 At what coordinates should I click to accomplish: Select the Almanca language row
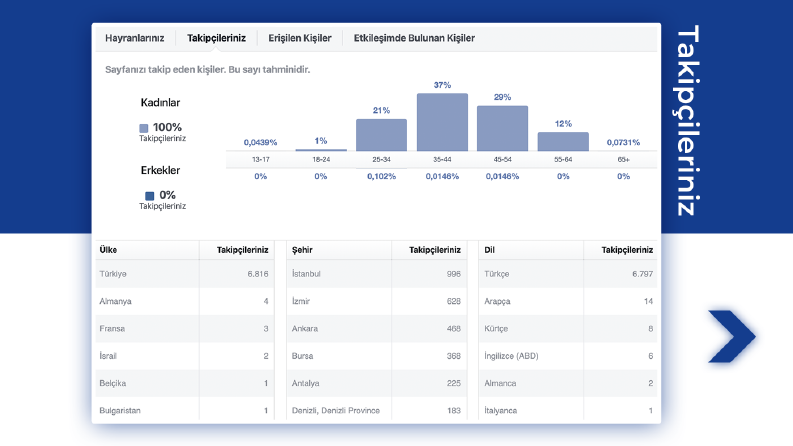point(568,383)
